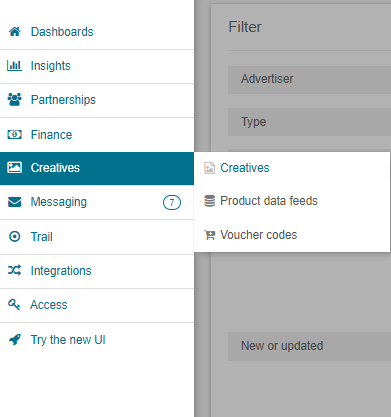Open the New or updated filter
The image size is (391, 417).
(309, 346)
